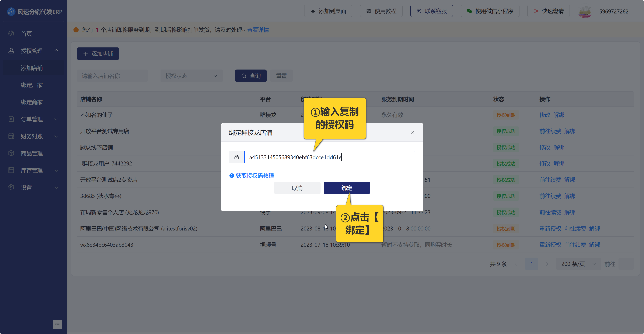
Task: Close the 绑定群接龙店铺 dialog
Action: (x=413, y=132)
